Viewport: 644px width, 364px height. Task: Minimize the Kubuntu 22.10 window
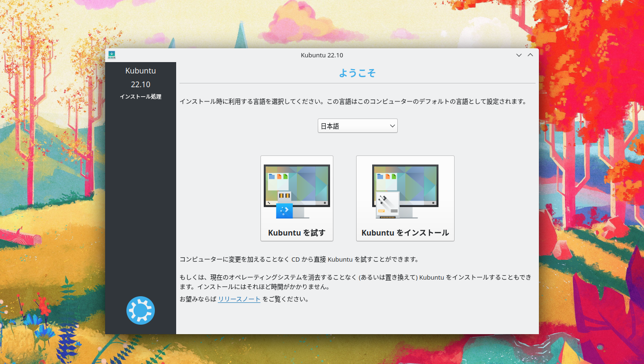pyautogui.click(x=519, y=55)
